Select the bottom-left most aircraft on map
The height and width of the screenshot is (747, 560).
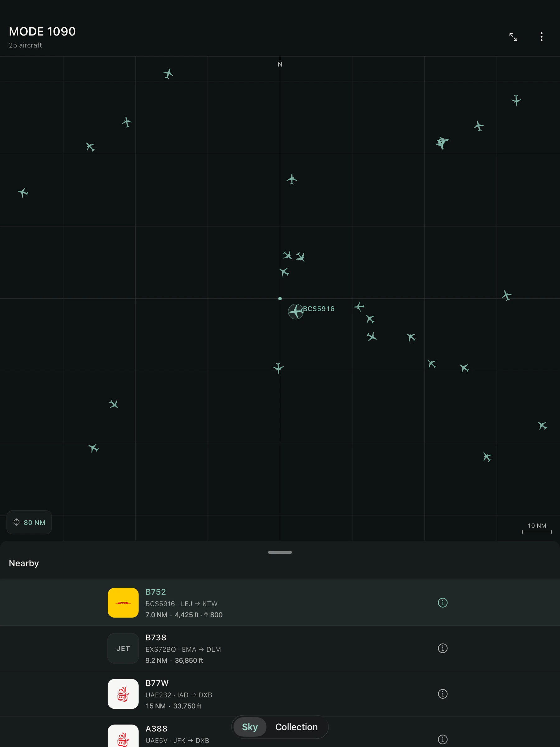pyautogui.click(x=94, y=448)
